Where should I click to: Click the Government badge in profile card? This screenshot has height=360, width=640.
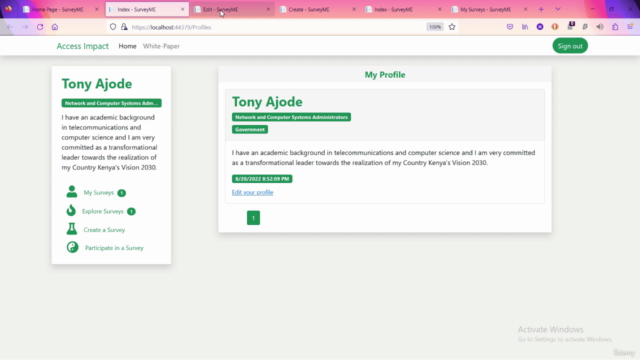[250, 129]
